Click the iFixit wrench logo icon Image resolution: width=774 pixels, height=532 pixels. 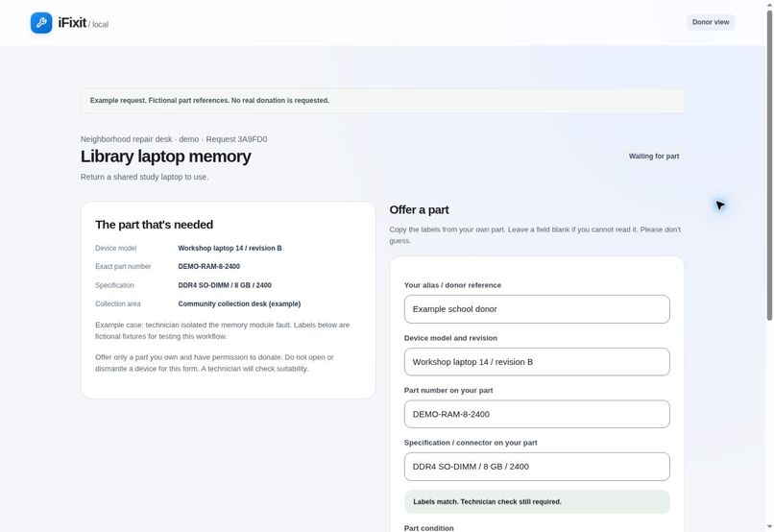pyautogui.click(x=41, y=23)
